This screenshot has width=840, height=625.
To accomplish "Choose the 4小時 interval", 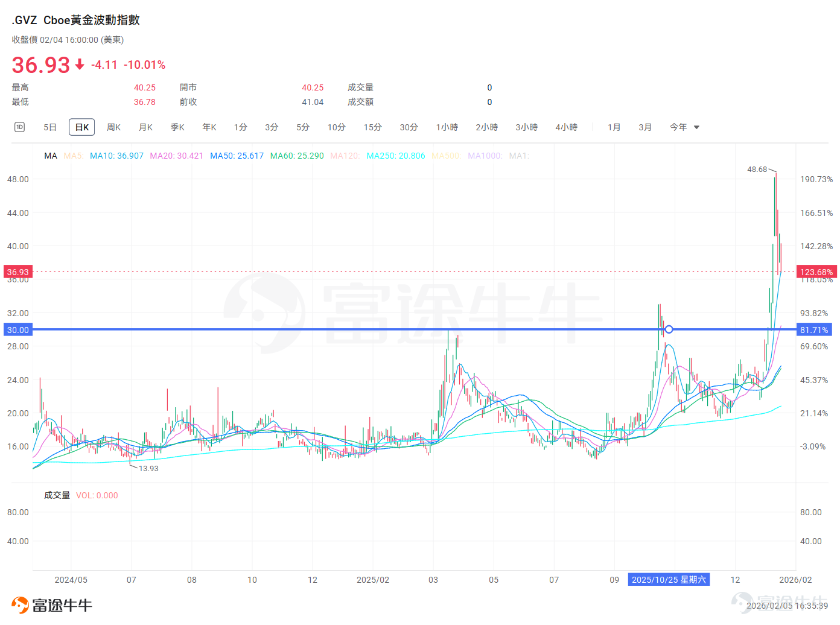I will 567,127.
